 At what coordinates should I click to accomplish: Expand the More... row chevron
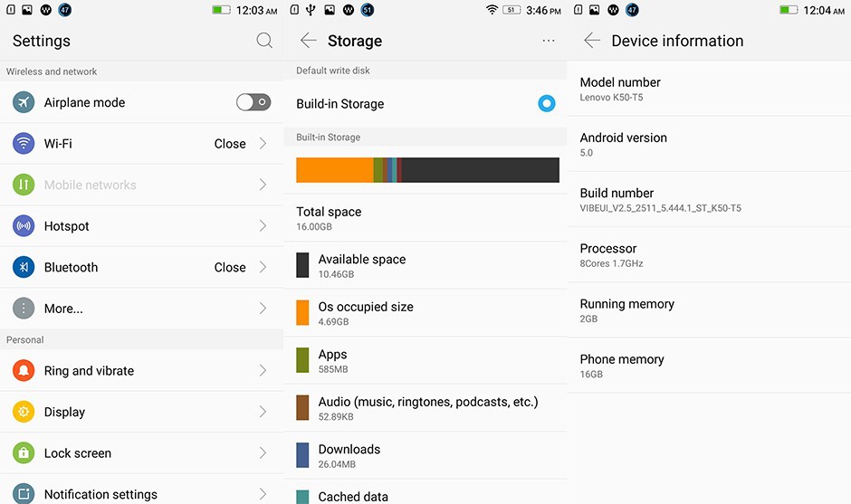coord(263,309)
